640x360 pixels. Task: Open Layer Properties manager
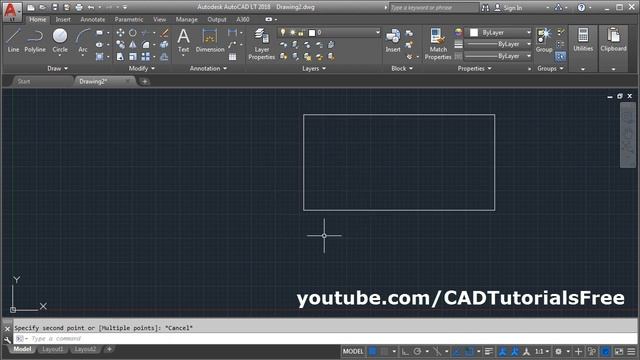click(x=261, y=44)
